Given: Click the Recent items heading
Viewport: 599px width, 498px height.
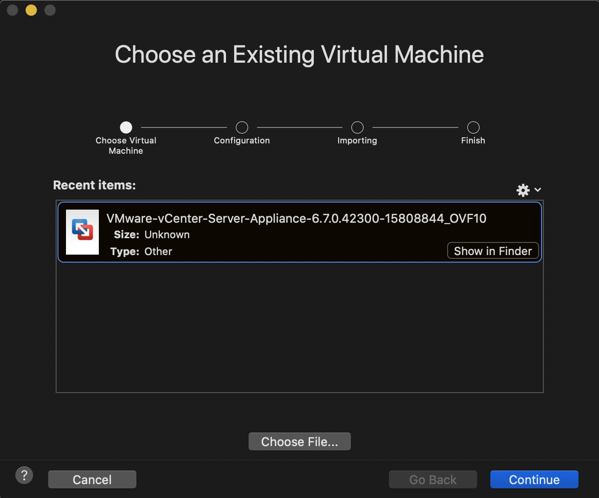Looking at the screenshot, I should point(94,185).
